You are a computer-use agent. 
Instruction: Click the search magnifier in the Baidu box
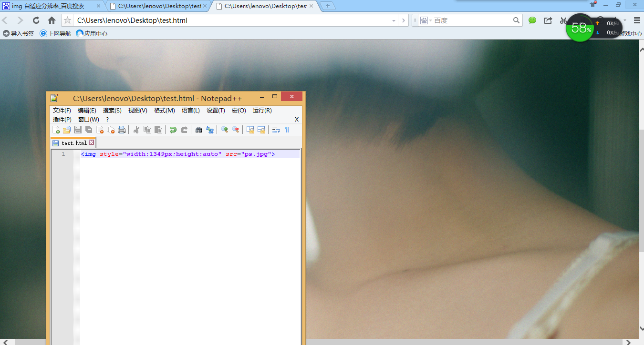pyautogui.click(x=516, y=20)
